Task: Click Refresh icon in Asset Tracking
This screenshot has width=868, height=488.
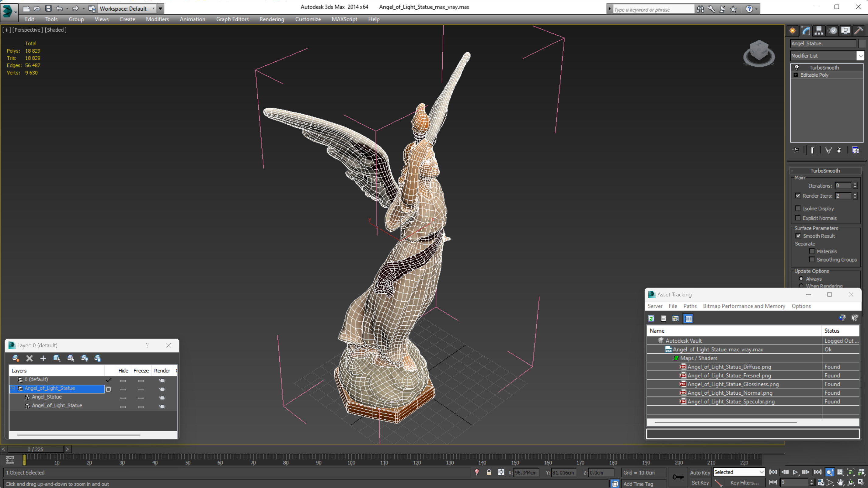Action: coord(651,319)
